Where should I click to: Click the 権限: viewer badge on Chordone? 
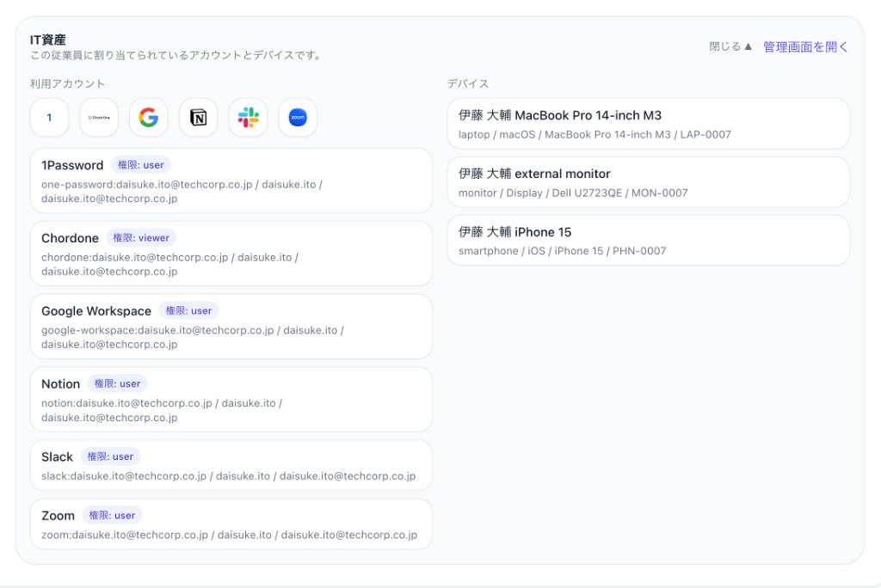click(141, 238)
